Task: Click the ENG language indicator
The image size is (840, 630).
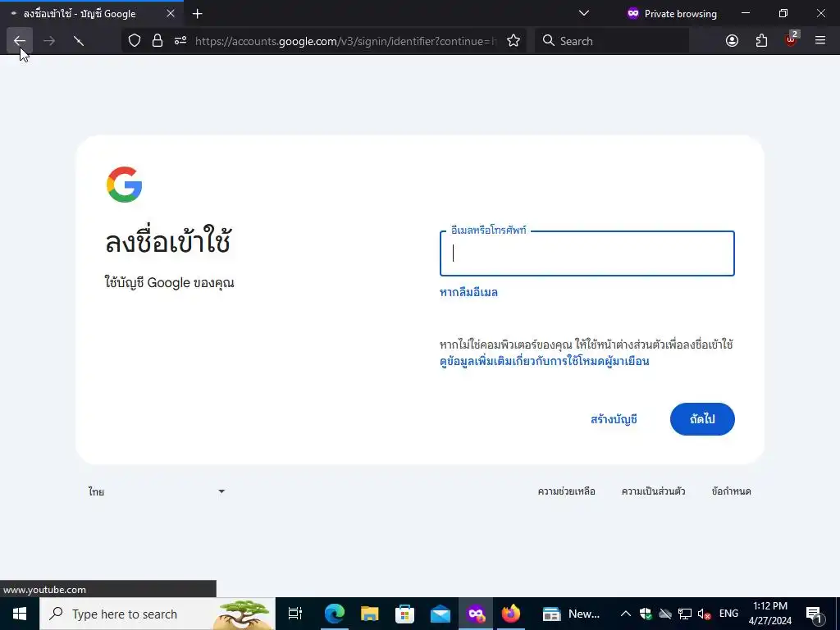Action: pyautogui.click(x=728, y=614)
